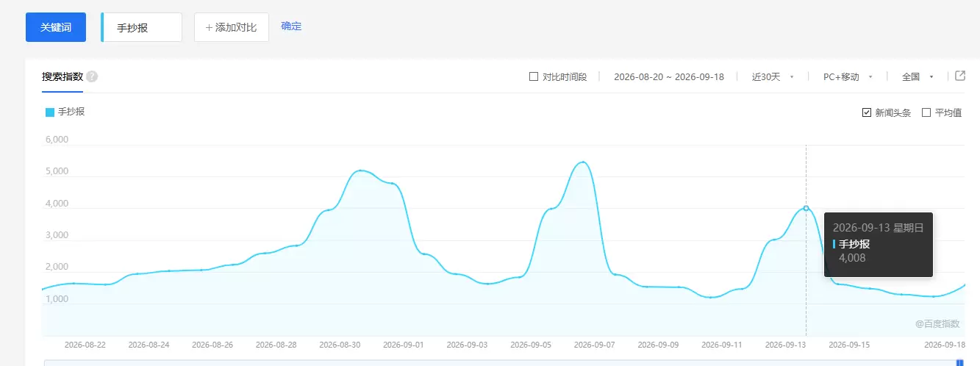Click the export share icon at top right
Image resolution: width=980 pixels, height=366 pixels.
pos(960,76)
